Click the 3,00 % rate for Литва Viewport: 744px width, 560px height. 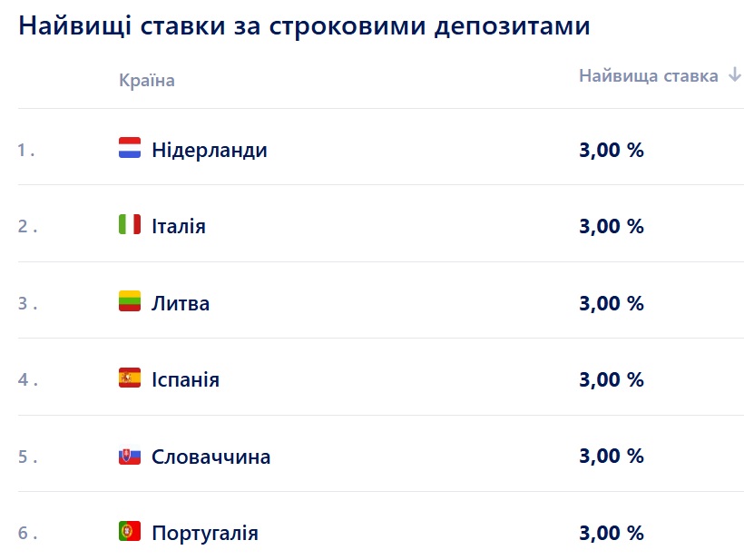611,303
